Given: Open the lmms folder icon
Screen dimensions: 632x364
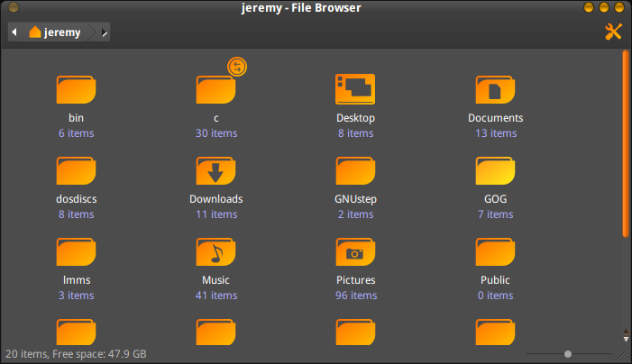Looking at the screenshot, I should point(76,251).
